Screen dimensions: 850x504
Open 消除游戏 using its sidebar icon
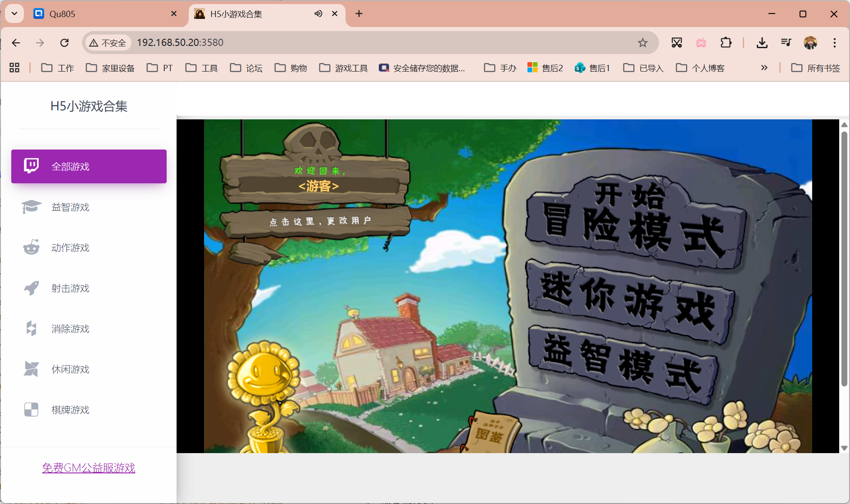click(31, 328)
